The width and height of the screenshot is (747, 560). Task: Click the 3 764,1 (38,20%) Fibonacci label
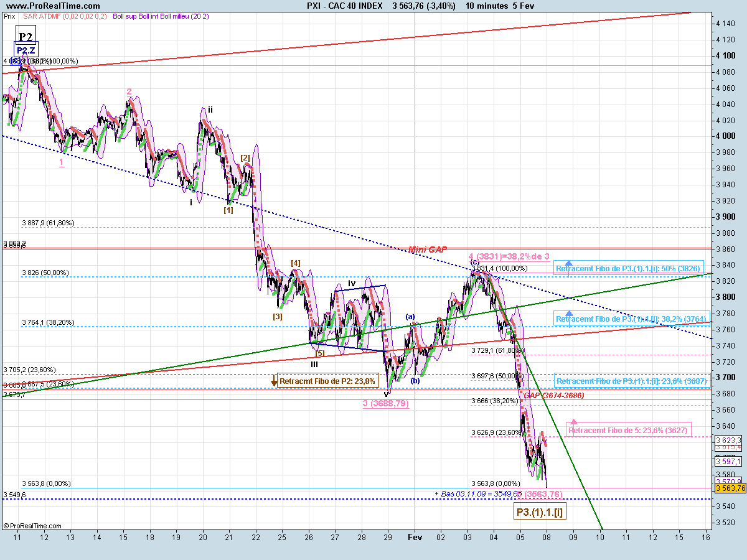48,322
